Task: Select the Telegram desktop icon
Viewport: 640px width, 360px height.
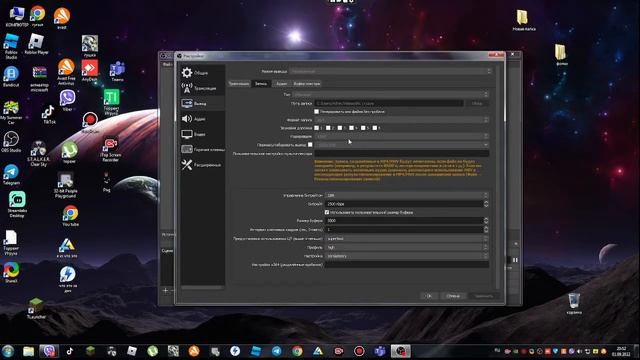Action: pyautogui.click(x=11, y=175)
